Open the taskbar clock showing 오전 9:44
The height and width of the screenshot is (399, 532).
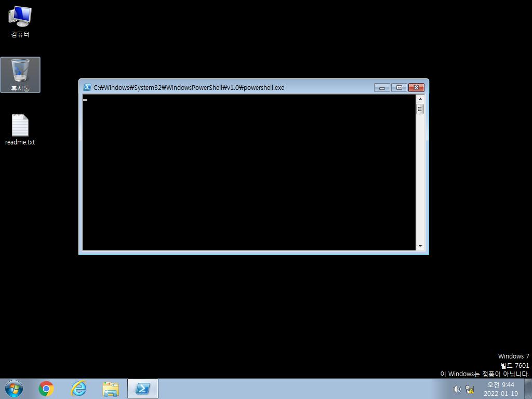(501, 389)
